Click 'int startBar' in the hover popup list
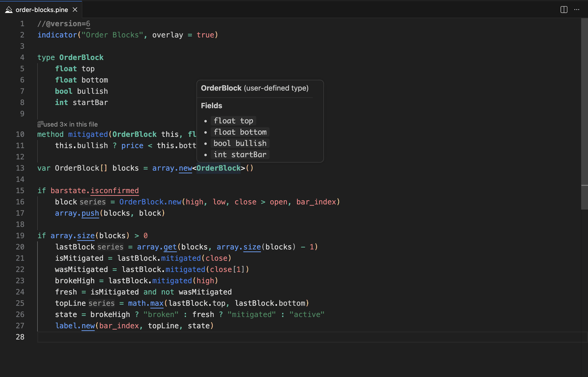This screenshot has width=588, height=377. (x=240, y=155)
